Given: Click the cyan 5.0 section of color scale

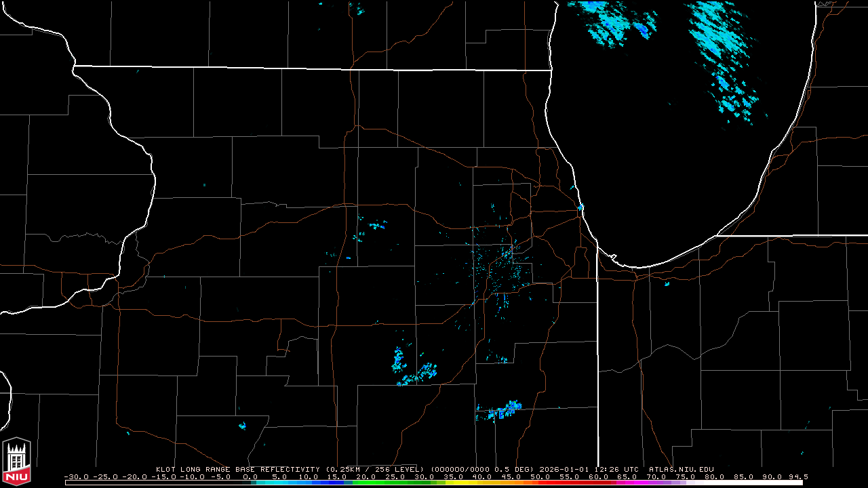Looking at the screenshot, I should [279, 482].
